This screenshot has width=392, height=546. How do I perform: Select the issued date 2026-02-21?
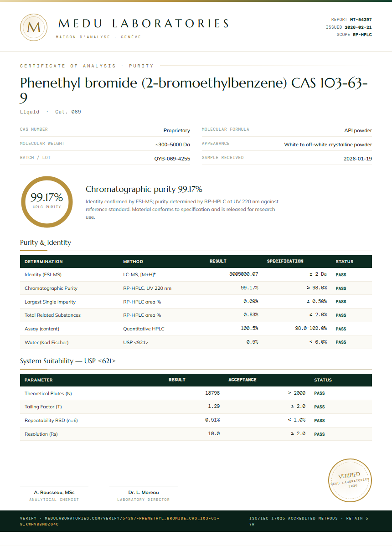click(358, 27)
